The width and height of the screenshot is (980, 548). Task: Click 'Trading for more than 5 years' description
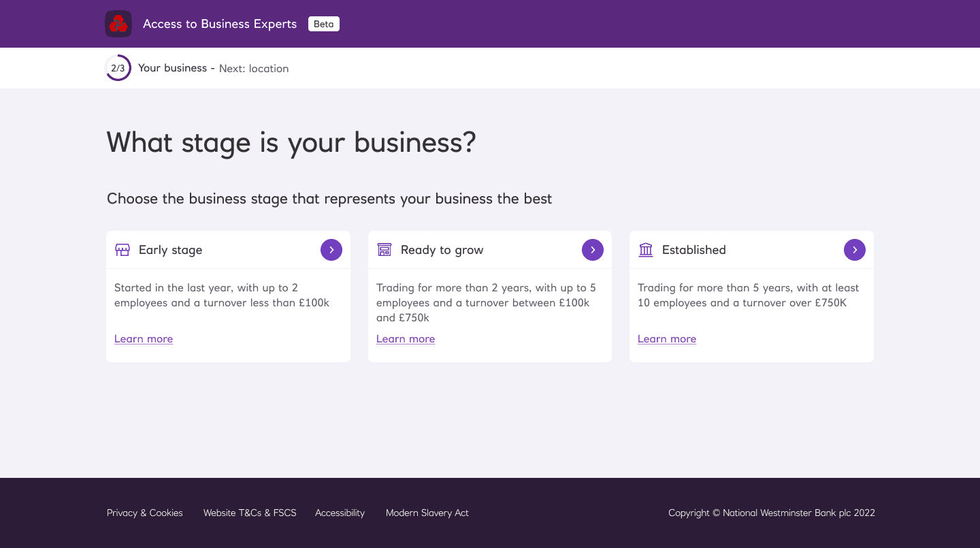pos(749,295)
